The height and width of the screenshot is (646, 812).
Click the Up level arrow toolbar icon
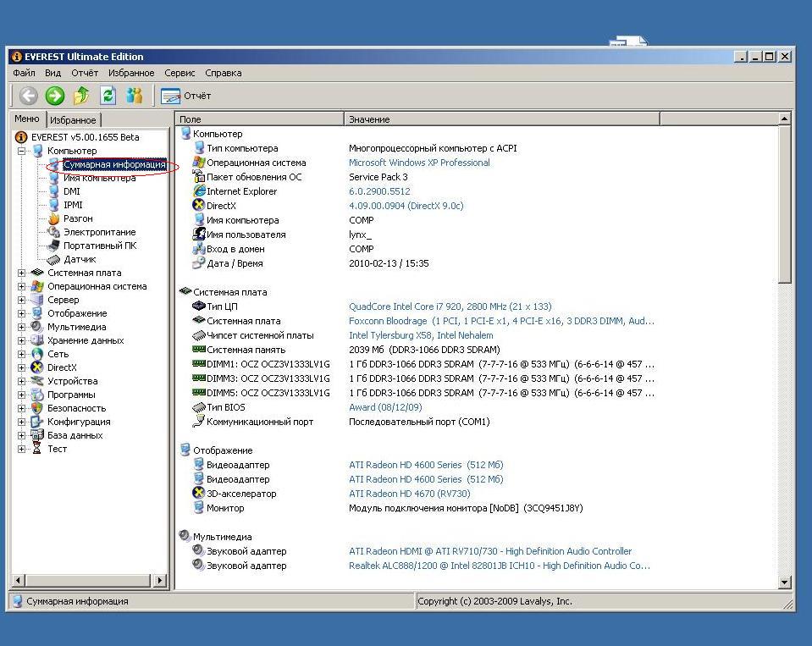81,96
